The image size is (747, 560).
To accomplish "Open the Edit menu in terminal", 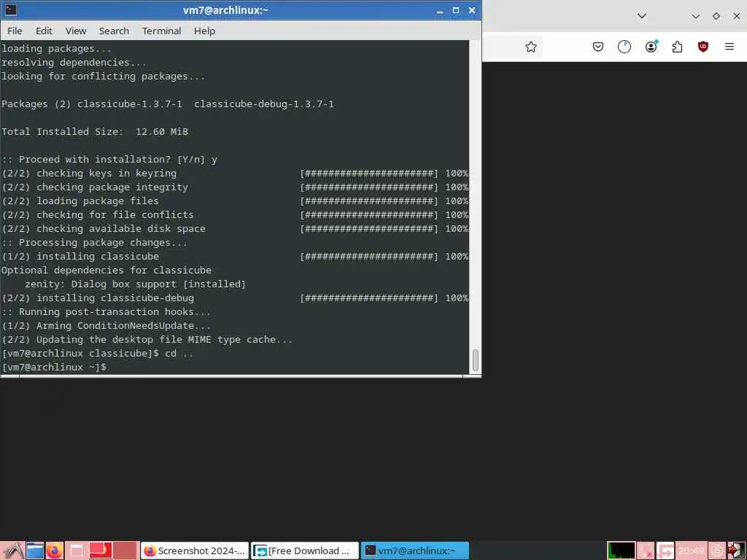I will click(x=44, y=31).
